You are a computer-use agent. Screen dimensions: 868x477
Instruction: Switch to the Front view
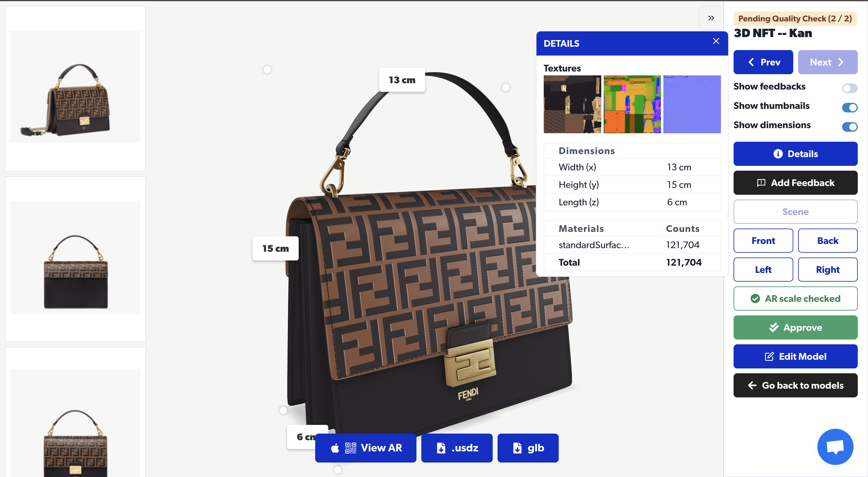(763, 241)
